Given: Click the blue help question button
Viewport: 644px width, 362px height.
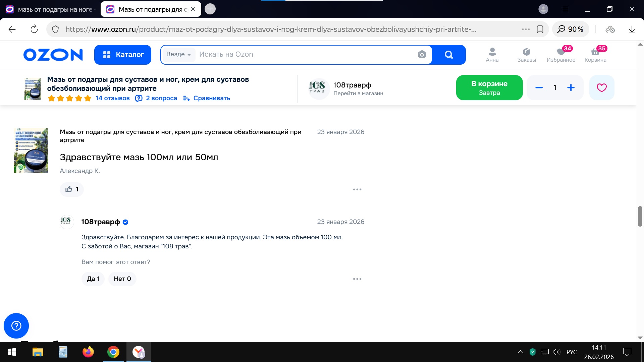Looking at the screenshot, I should tap(16, 325).
